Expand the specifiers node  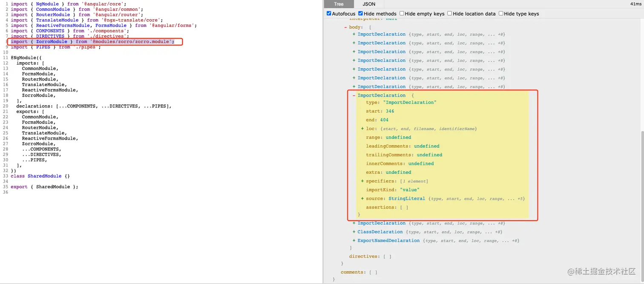362,181
